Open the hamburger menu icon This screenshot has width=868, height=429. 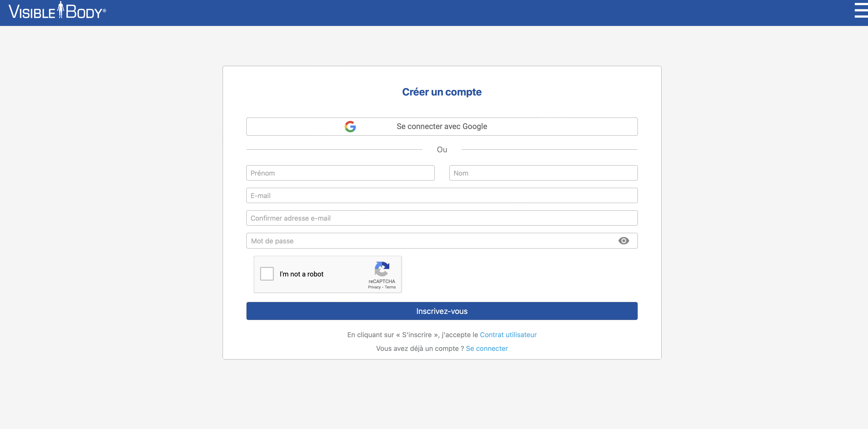tap(861, 10)
